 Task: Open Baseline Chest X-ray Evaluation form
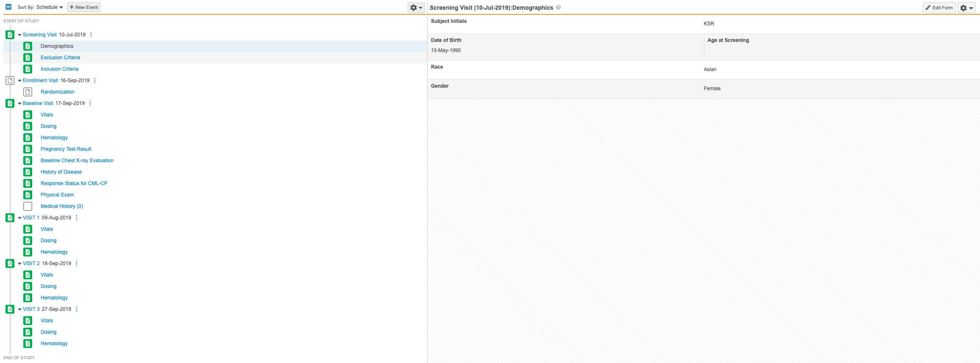point(77,161)
